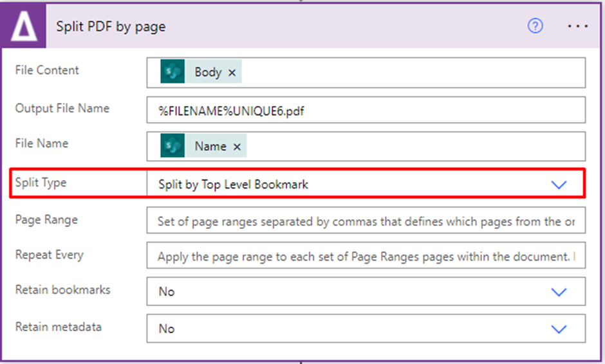The image size is (605, 364).
Task: Expand the Retain metadata dropdown chevron
Action: (559, 329)
